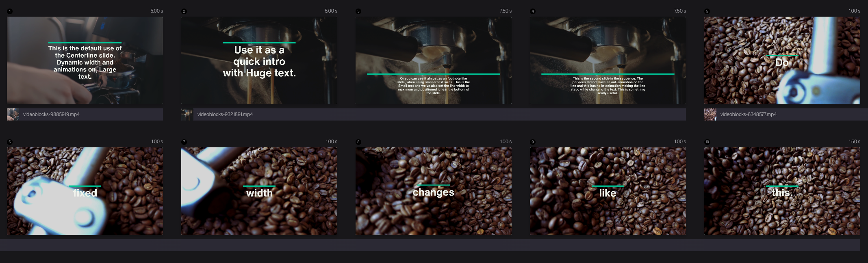This screenshot has width=868, height=263.
Task: Click the slide number 8 badge
Action: coord(358,142)
